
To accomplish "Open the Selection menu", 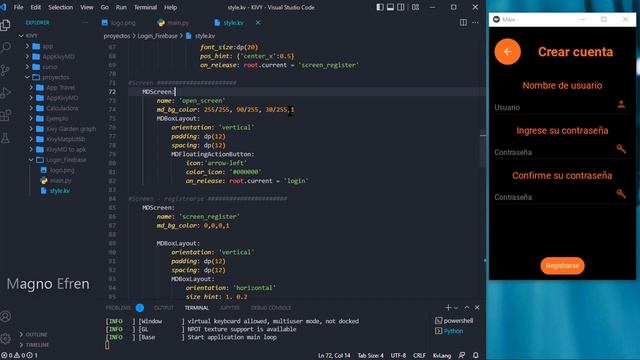I will pyautogui.click(x=60, y=7).
